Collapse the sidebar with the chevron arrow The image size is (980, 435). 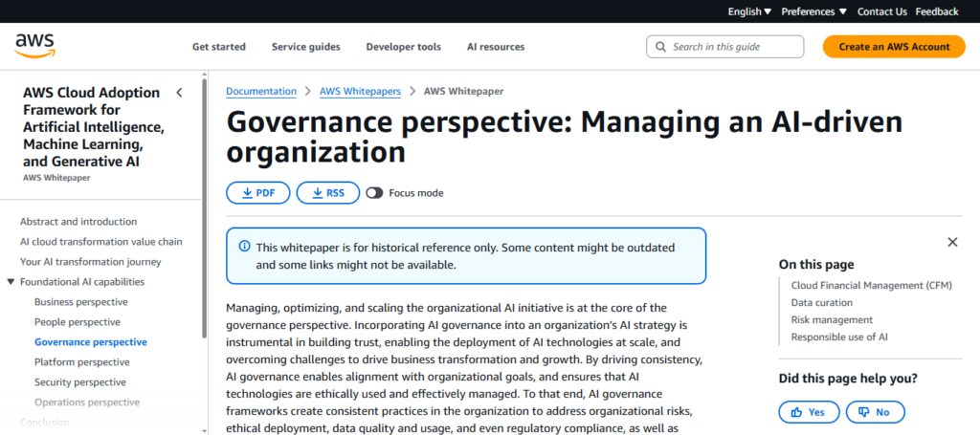click(x=179, y=93)
